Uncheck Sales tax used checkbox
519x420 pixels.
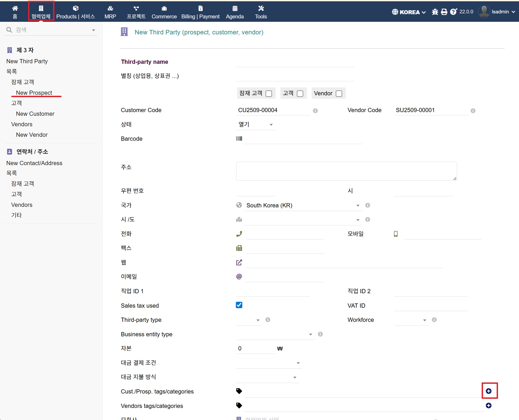point(239,305)
